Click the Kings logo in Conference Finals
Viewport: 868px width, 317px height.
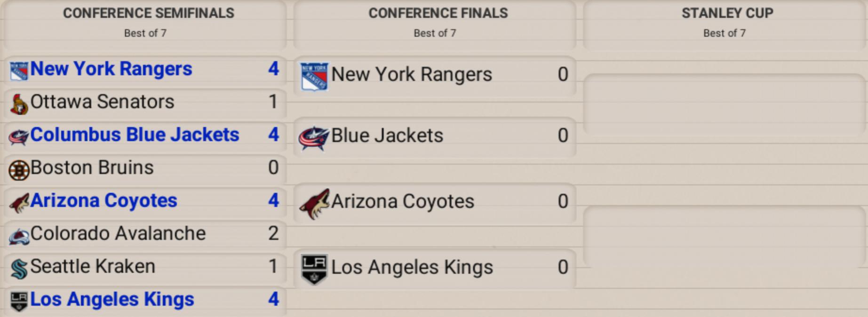(314, 269)
